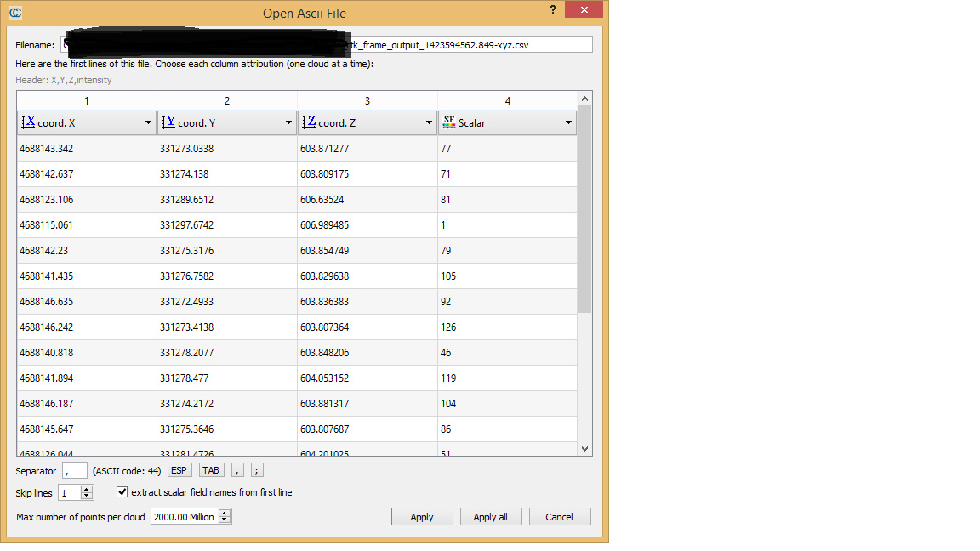Select TAB as the separator
This screenshot has height=551, width=980.
coord(211,469)
